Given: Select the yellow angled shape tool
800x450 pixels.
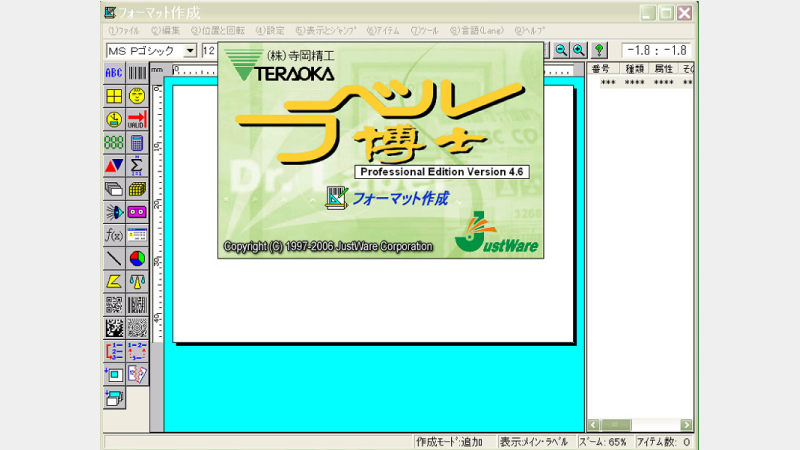Looking at the screenshot, I should (x=114, y=282).
